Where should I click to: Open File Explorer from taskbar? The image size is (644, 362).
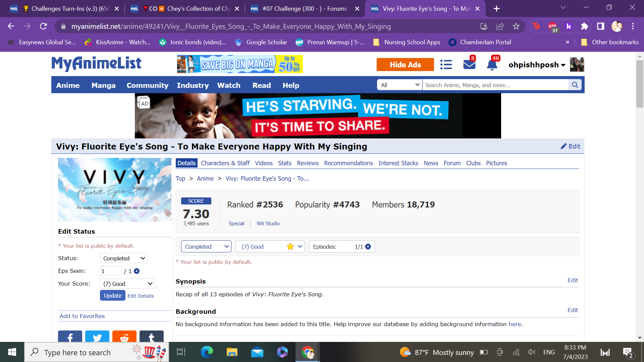click(232, 352)
